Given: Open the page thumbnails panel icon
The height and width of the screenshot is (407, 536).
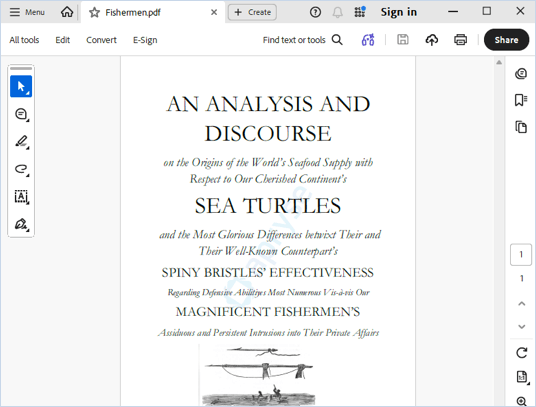Looking at the screenshot, I should point(521,127).
